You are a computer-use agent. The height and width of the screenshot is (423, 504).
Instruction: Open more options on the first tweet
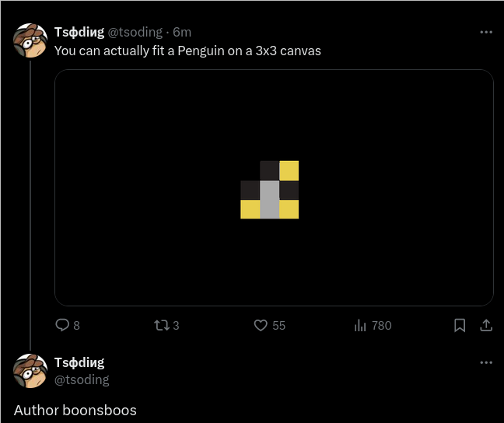click(x=486, y=33)
